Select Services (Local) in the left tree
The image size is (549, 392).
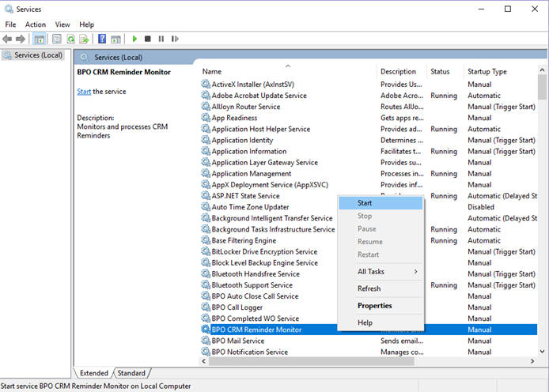pos(38,55)
